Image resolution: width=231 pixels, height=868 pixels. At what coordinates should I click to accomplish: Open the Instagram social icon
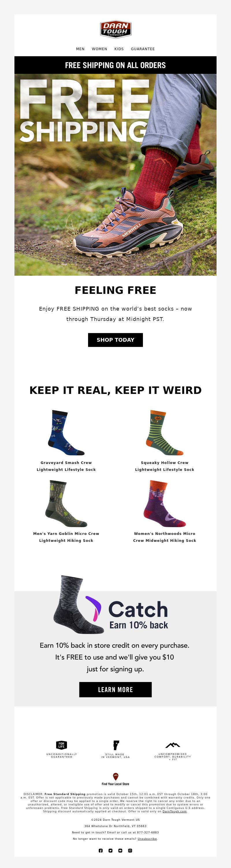(130, 850)
